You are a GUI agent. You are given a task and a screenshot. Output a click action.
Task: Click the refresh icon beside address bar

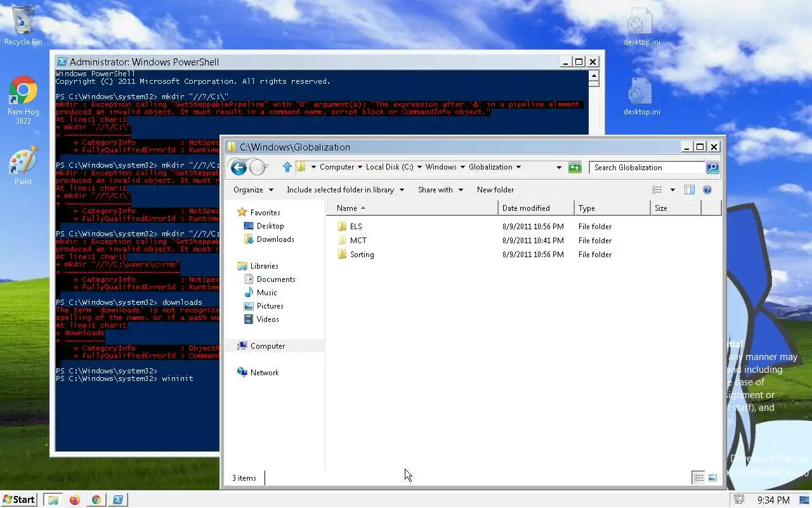pyautogui.click(x=575, y=168)
